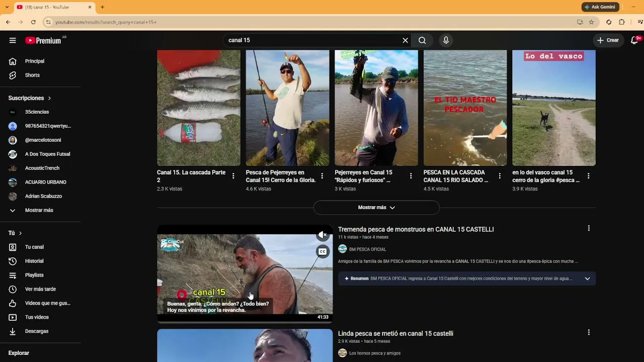644x362 pixels.
Task: Open options for 'en lo del vasco' Short
Action: pyautogui.click(x=588, y=176)
